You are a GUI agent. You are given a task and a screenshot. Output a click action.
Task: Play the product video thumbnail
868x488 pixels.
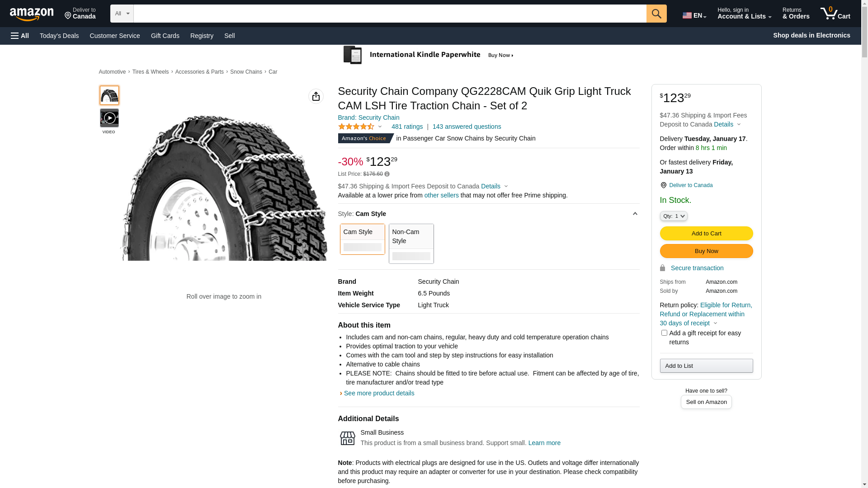(x=109, y=118)
